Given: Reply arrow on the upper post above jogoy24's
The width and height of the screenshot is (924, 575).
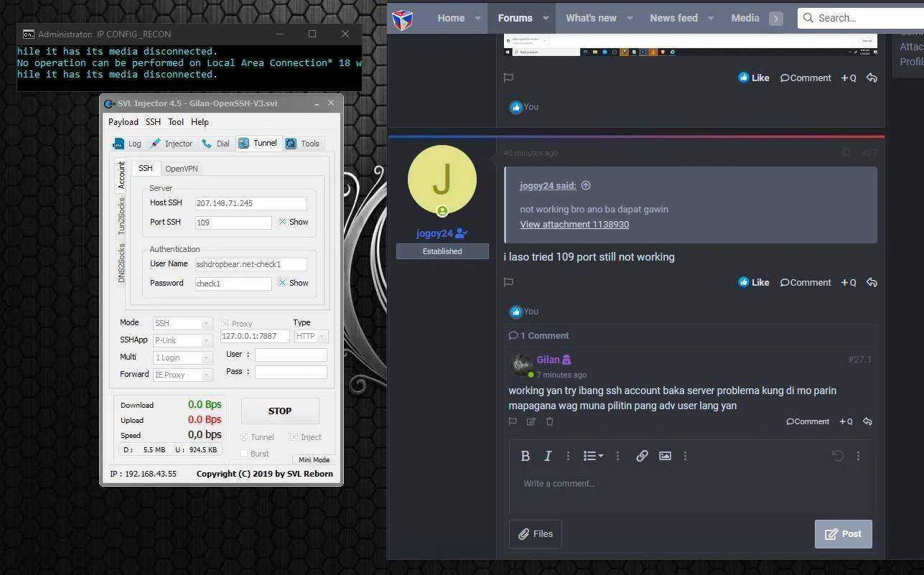Looking at the screenshot, I should pyautogui.click(x=872, y=78).
